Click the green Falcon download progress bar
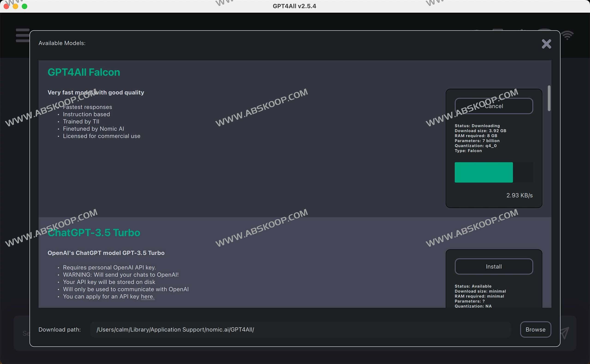Screen dimensions: 590x364 (x=484, y=172)
